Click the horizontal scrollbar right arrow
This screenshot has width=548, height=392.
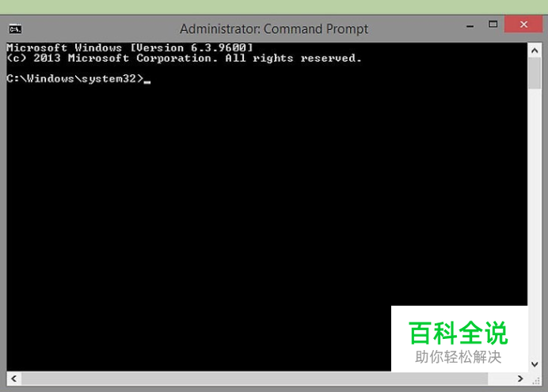[x=520, y=379]
